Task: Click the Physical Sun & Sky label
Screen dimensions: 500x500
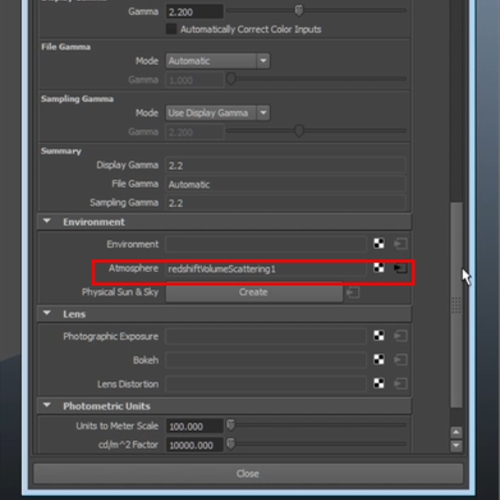Action: click(120, 292)
